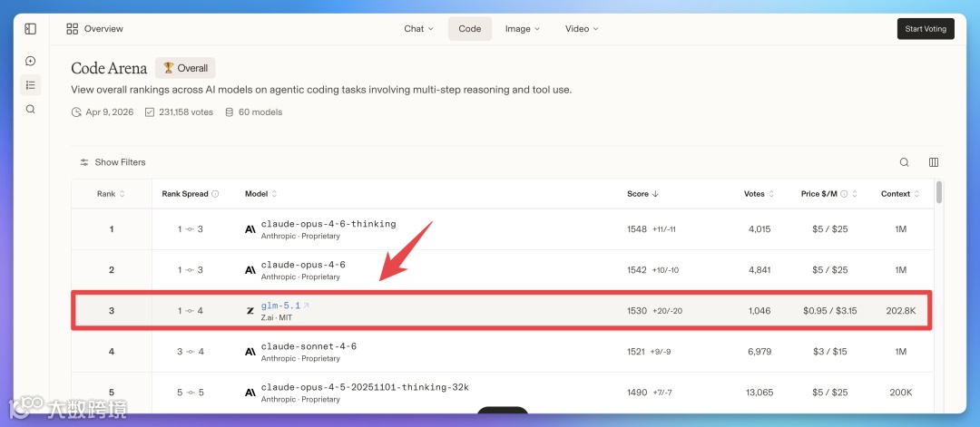Sort by Rank column header
The height and width of the screenshot is (427, 980).
[112, 194]
